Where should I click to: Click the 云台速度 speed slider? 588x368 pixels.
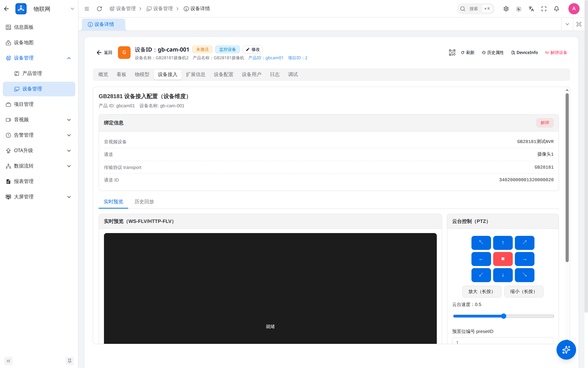503,316
